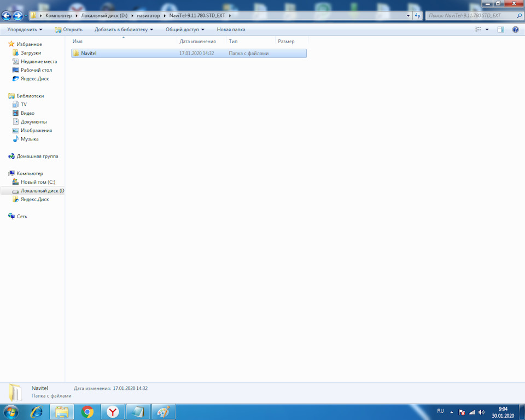Viewport: 525px width, 420px height.
Task: Show hidden tray icons arrow
Action: pyautogui.click(x=452, y=412)
